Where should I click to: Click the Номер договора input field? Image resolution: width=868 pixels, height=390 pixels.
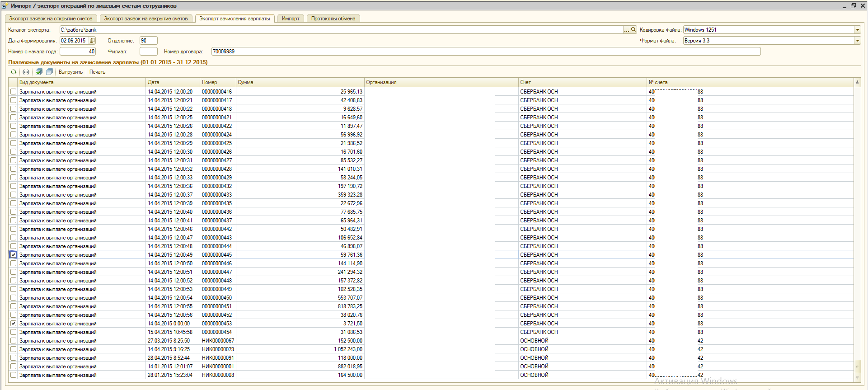click(486, 52)
